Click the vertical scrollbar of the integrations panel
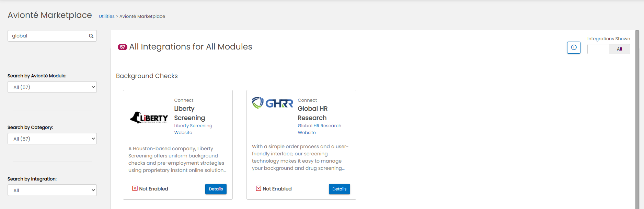The width and height of the screenshot is (644, 209). [x=637, y=119]
